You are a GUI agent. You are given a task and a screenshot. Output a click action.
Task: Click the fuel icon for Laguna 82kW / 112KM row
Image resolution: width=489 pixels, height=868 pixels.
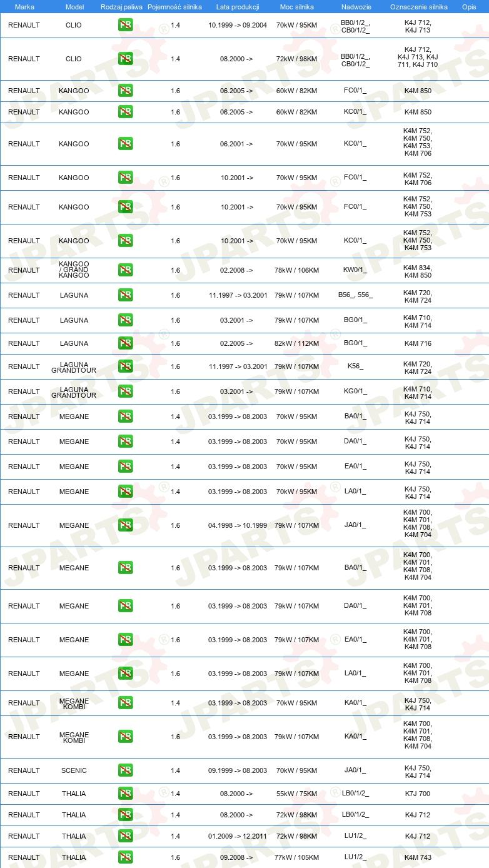pyautogui.click(x=126, y=343)
